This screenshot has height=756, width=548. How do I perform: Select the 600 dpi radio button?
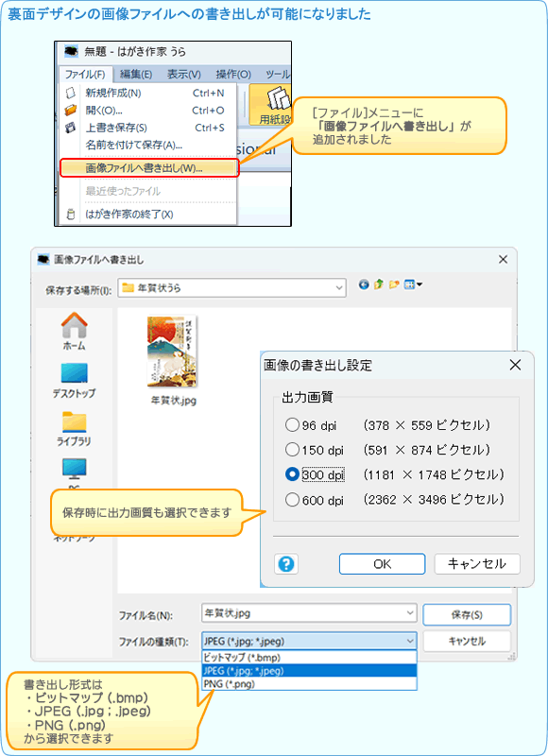coord(292,500)
